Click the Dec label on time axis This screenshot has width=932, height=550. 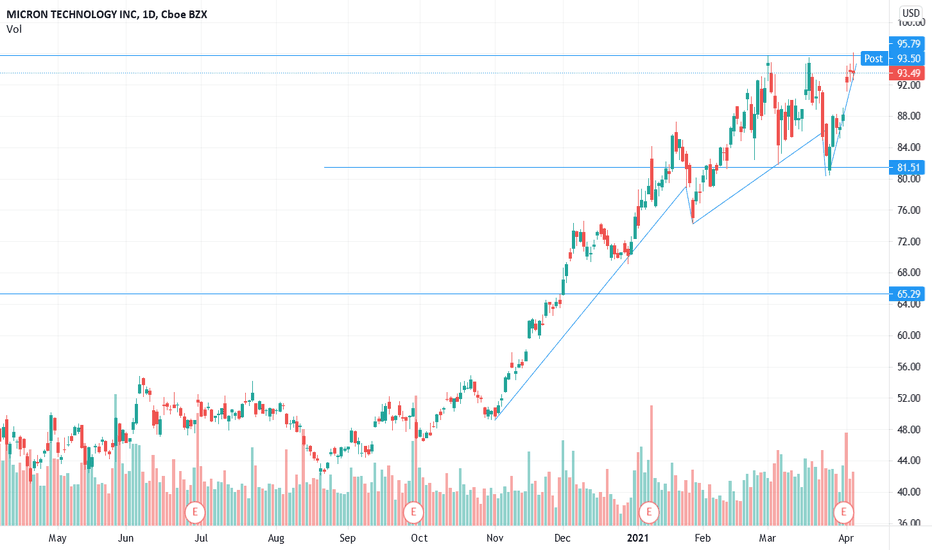click(562, 538)
